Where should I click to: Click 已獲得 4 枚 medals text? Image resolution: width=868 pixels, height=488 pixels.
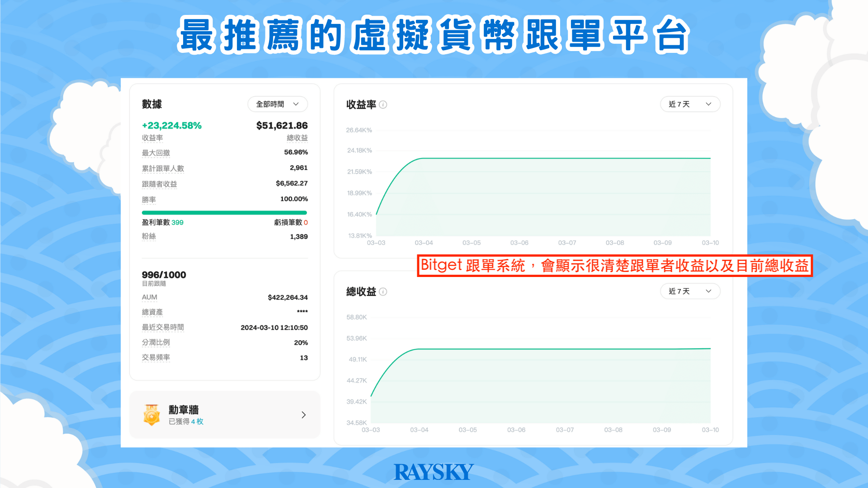click(x=186, y=421)
